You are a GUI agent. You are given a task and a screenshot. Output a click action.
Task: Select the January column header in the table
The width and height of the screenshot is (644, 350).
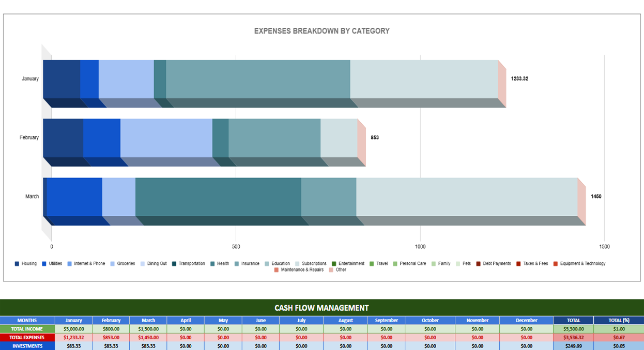coord(73,320)
